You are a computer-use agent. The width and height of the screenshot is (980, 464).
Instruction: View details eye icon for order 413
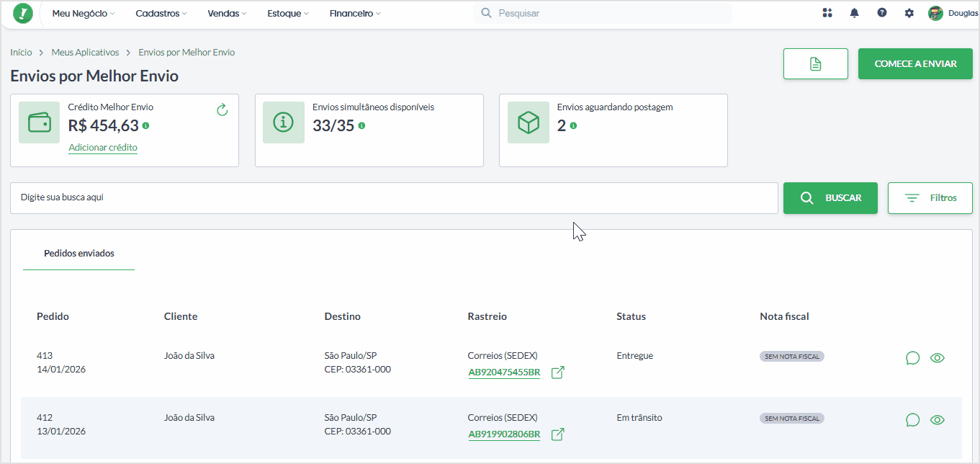(x=937, y=358)
